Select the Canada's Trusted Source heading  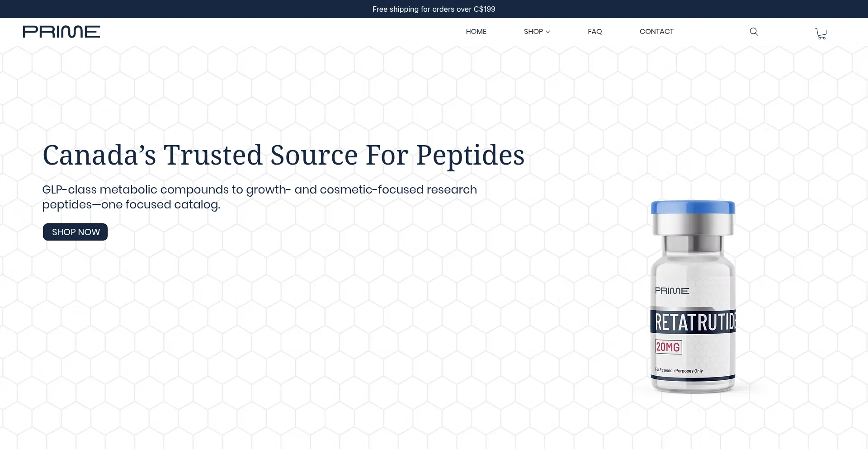(x=283, y=155)
